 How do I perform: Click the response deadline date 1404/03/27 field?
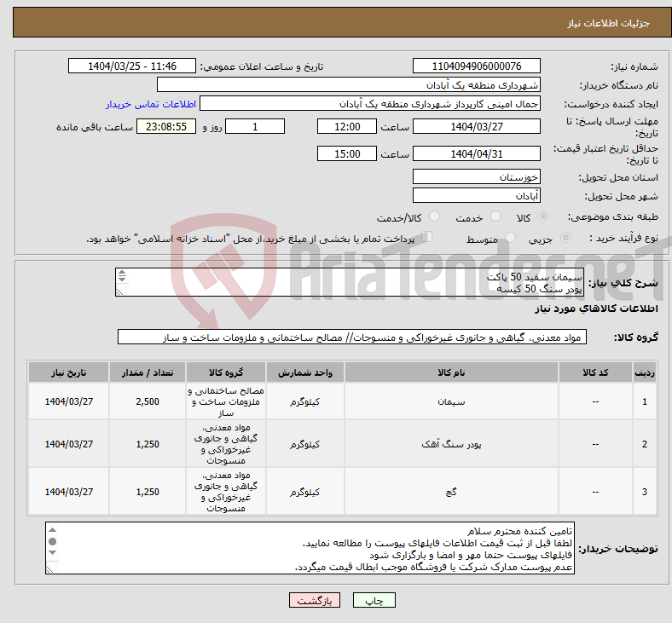point(476,126)
